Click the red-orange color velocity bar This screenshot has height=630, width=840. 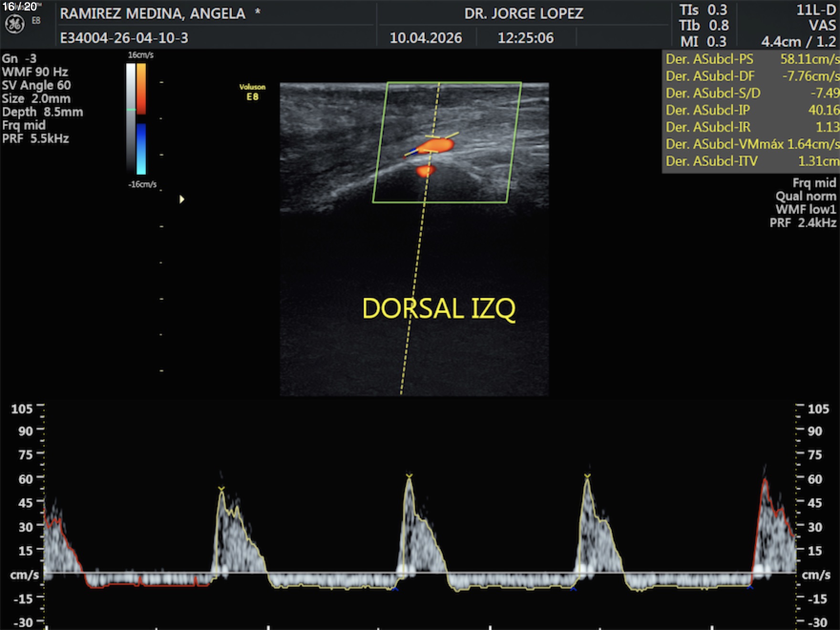(141, 88)
